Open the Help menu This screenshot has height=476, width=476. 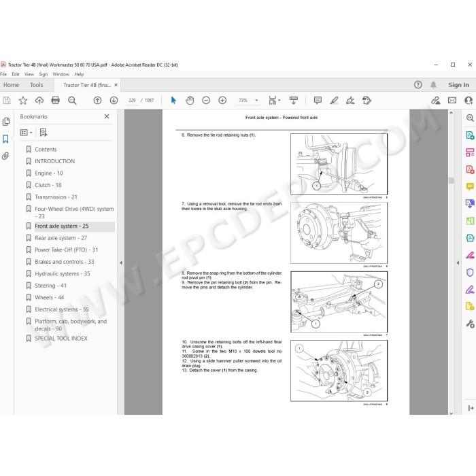point(79,74)
